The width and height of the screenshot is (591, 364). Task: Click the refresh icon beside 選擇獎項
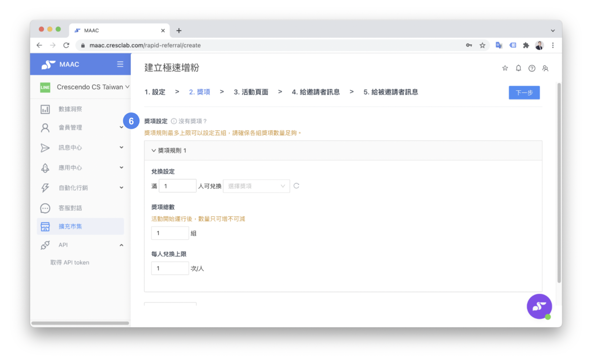296,186
